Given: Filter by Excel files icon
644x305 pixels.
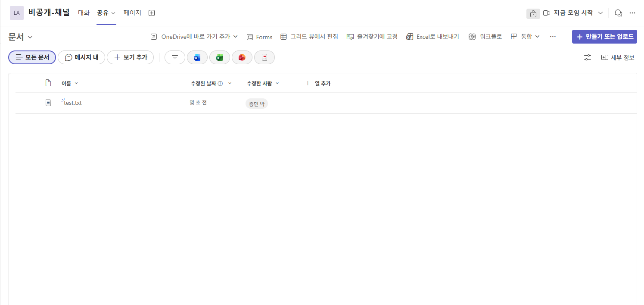Looking at the screenshot, I should tap(220, 57).
